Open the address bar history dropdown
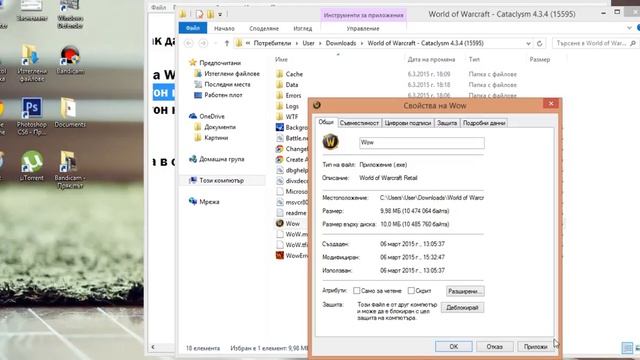The image size is (640, 360). (x=529, y=43)
